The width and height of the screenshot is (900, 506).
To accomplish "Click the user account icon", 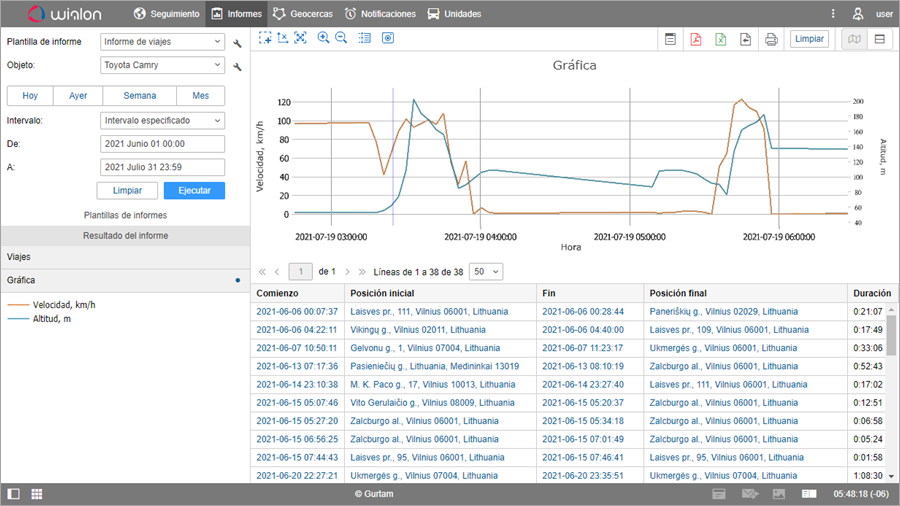I will (x=858, y=14).
